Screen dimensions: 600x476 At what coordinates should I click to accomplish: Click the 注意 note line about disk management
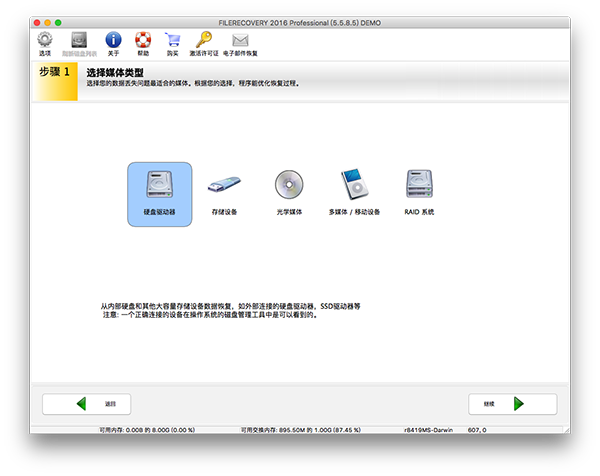[210, 315]
